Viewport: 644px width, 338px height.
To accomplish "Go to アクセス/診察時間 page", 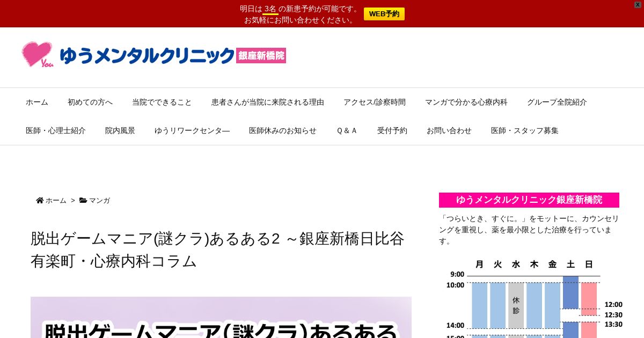I will [x=375, y=102].
